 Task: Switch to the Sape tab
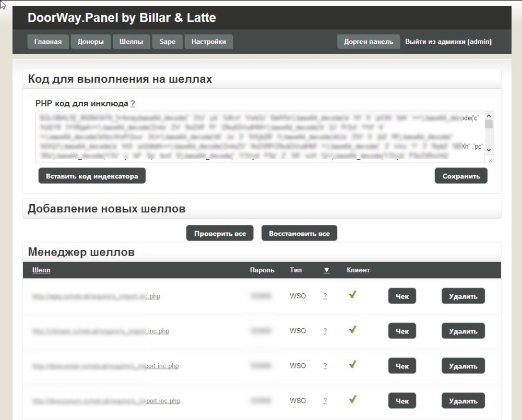(167, 42)
